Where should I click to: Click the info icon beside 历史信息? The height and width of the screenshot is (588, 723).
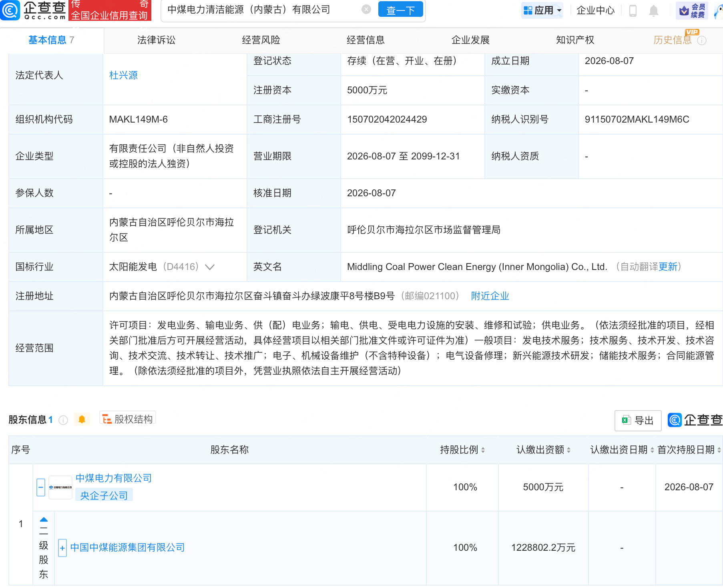click(702, 40)
